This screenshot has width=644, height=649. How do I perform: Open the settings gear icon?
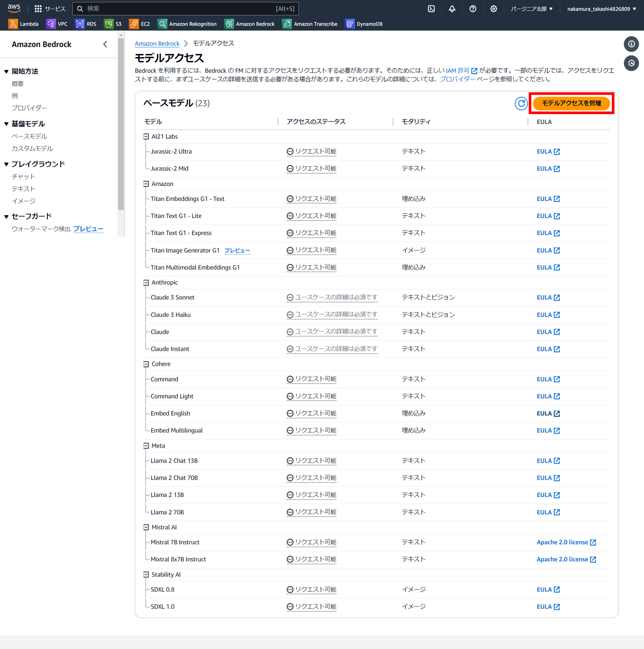pyautogui.click(x=493, y=9)
